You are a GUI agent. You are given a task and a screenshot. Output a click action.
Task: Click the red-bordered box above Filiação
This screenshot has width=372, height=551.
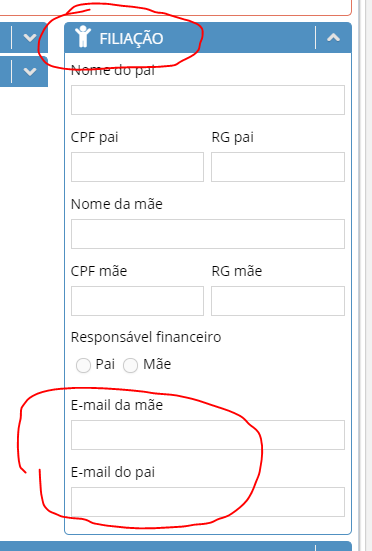pos(176,8)
